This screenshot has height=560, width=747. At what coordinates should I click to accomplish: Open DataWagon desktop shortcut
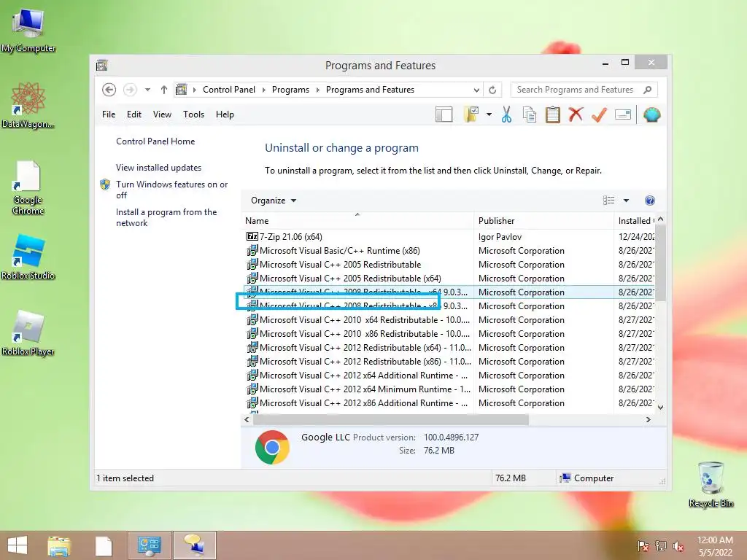pos(28,105)
